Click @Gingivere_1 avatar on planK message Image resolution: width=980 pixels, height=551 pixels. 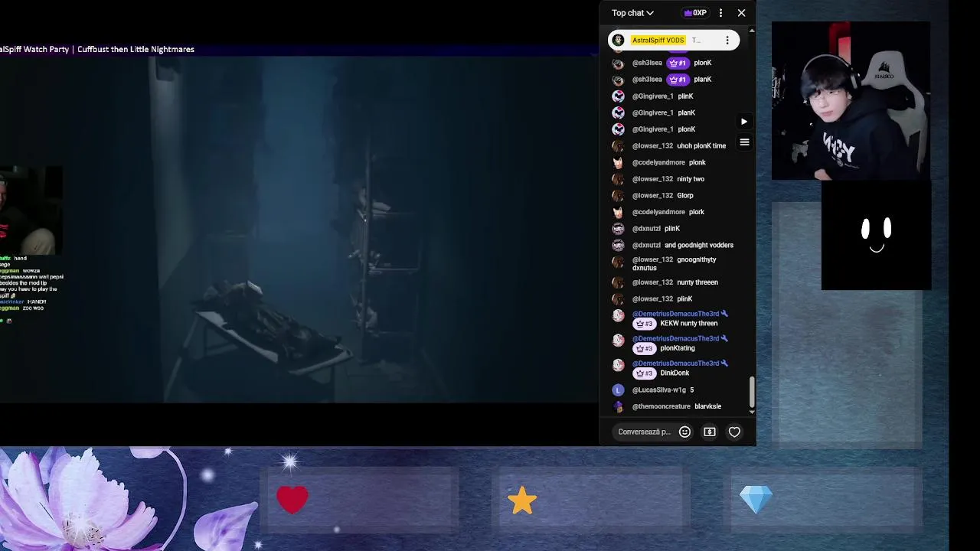pos(618,113)
